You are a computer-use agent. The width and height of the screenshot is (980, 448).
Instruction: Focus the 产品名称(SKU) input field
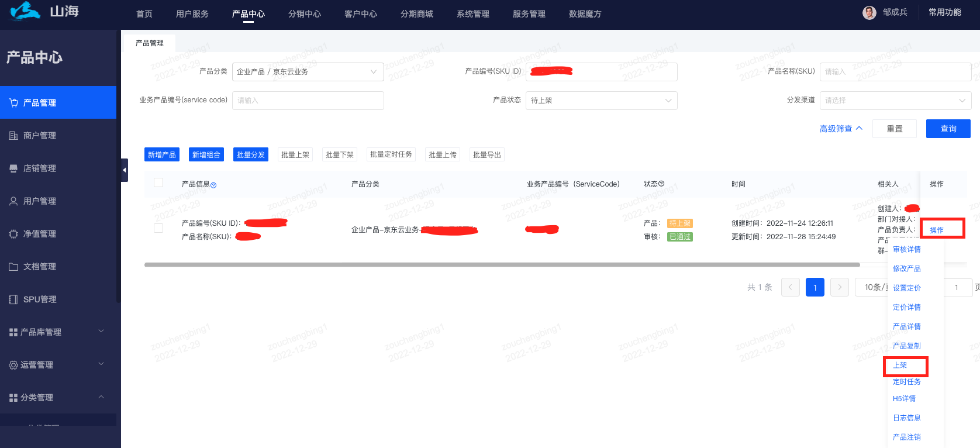pos(896,72)
